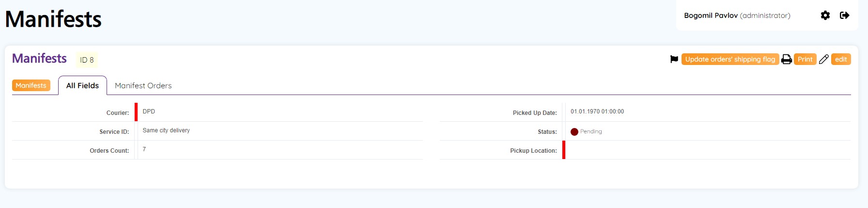Click the black flag icon

[674, 59]
